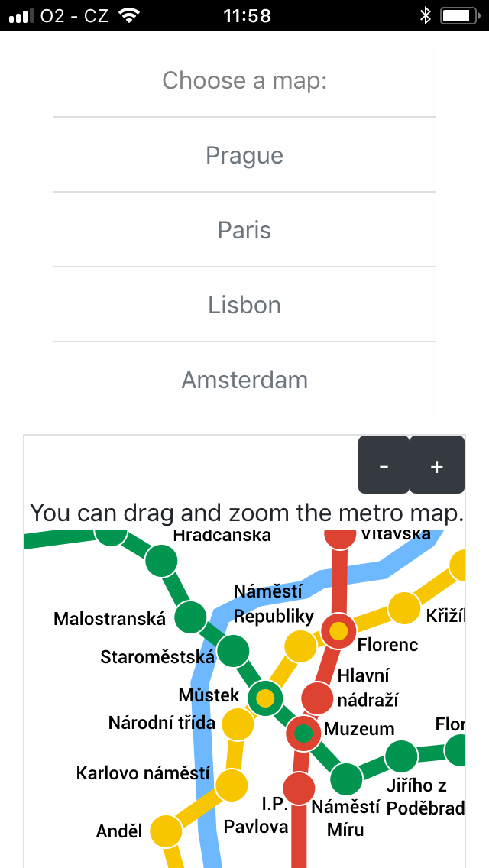Click the Můstek station marker
Image resolution: width=489 pixels, height=868 pixels.
pos(265,697)
